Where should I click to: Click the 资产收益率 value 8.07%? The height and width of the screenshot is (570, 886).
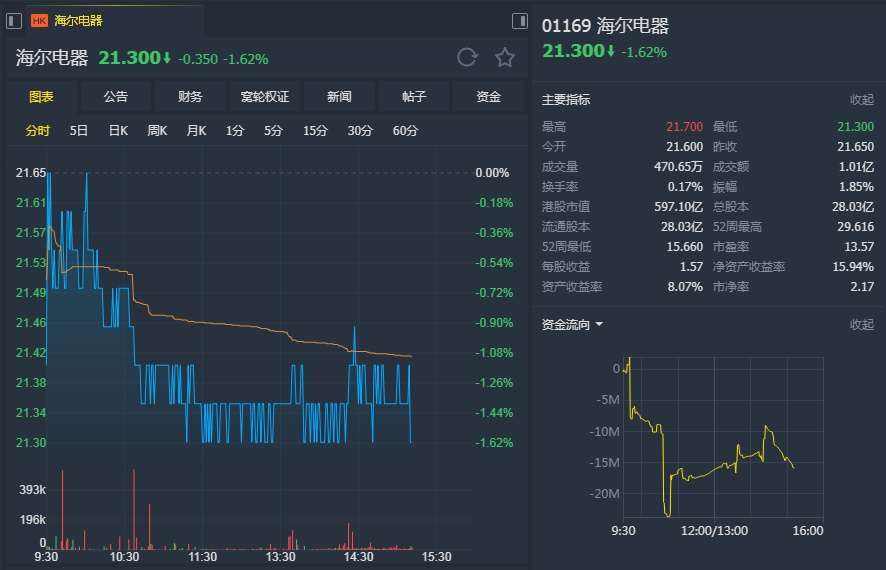(685, 287)
